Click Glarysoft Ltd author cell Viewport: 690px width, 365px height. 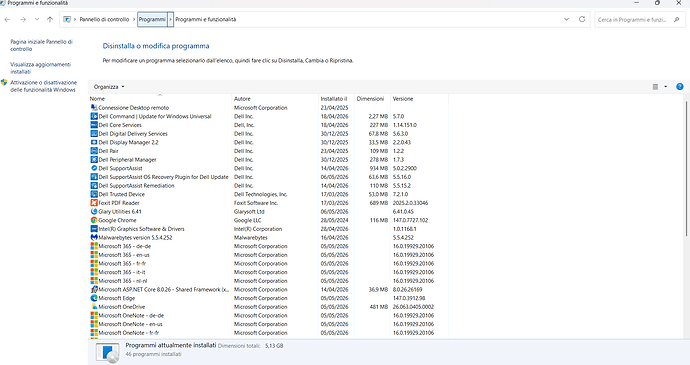point(249,211)
